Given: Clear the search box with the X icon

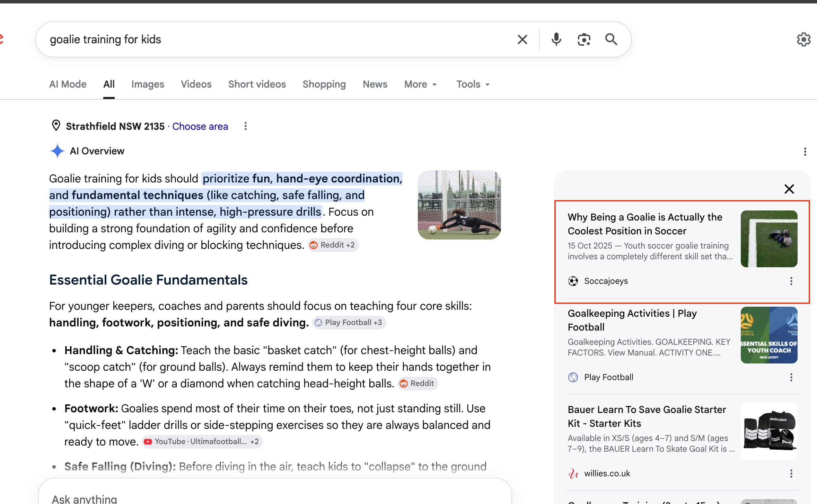Looking at the screenshot, I should 522,39.
